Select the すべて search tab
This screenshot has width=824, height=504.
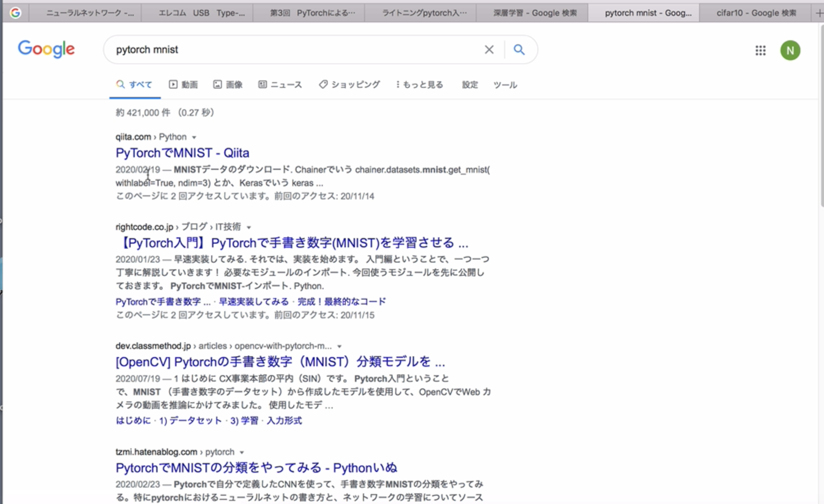(134, 85)
